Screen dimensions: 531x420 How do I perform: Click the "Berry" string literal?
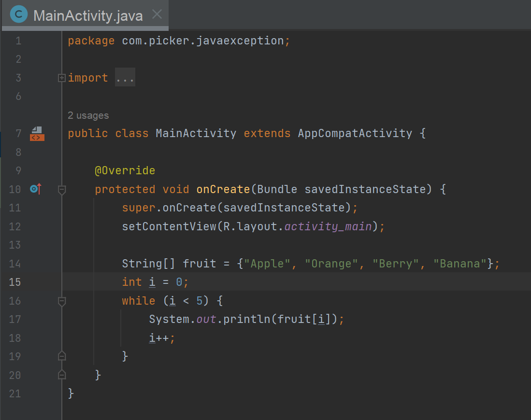396,263
